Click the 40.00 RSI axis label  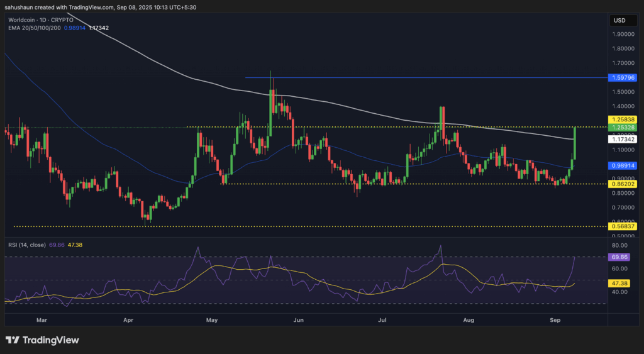tap(619, 292)
